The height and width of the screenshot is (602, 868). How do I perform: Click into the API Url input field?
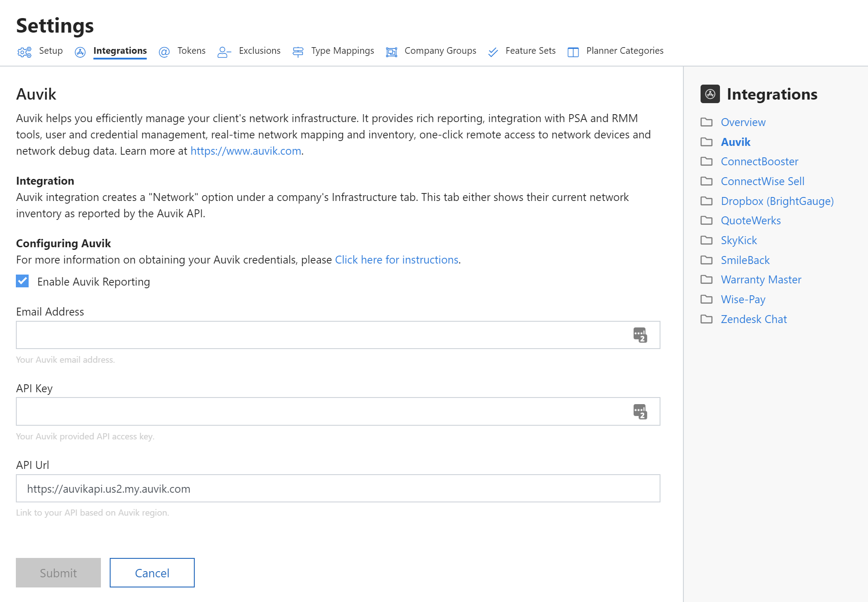tap(338, 488)
